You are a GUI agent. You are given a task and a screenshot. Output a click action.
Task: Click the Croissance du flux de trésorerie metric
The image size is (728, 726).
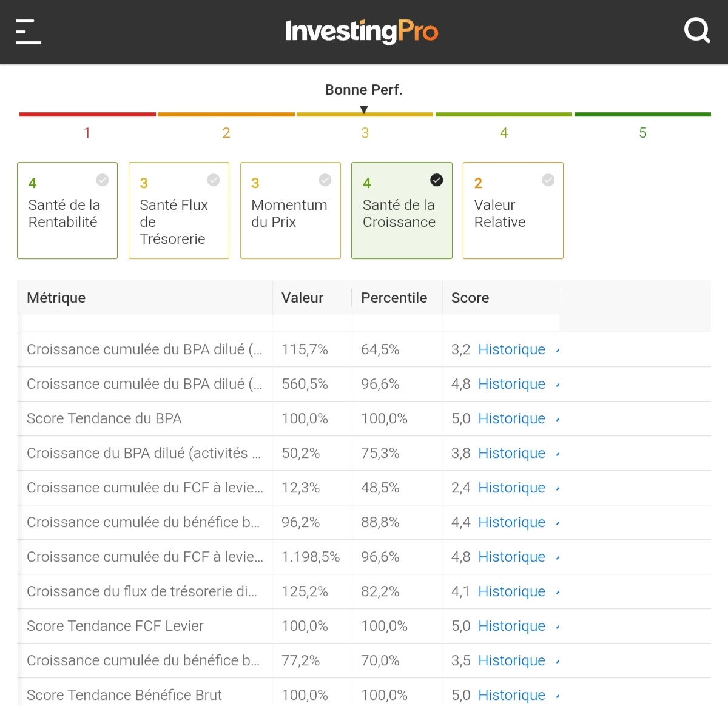coord(142,591)
